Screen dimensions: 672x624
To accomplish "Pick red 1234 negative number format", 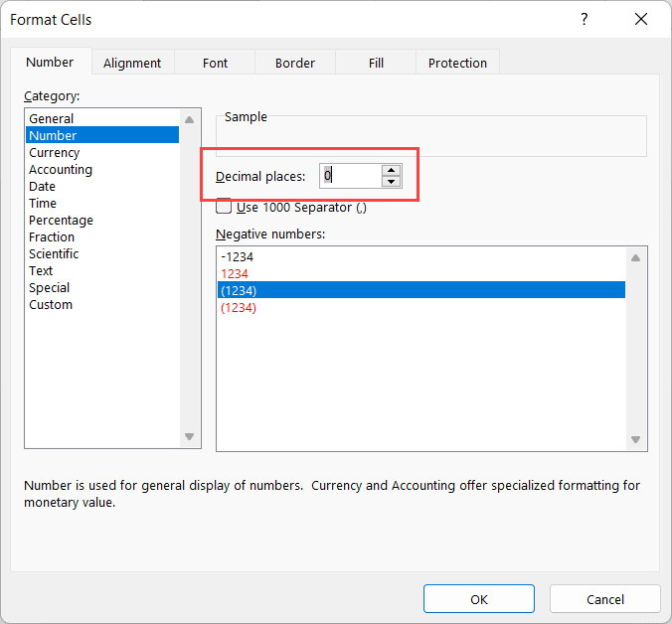I will coord(234,273).
